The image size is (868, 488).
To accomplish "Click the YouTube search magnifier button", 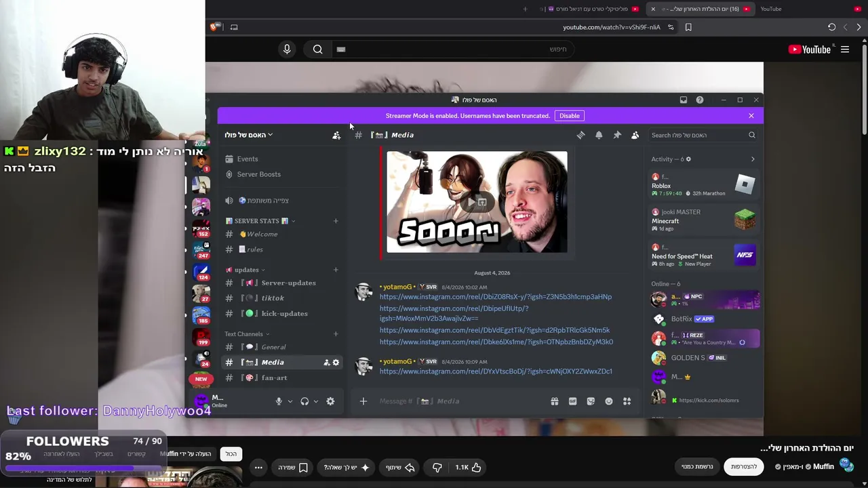I will (317, 49).
